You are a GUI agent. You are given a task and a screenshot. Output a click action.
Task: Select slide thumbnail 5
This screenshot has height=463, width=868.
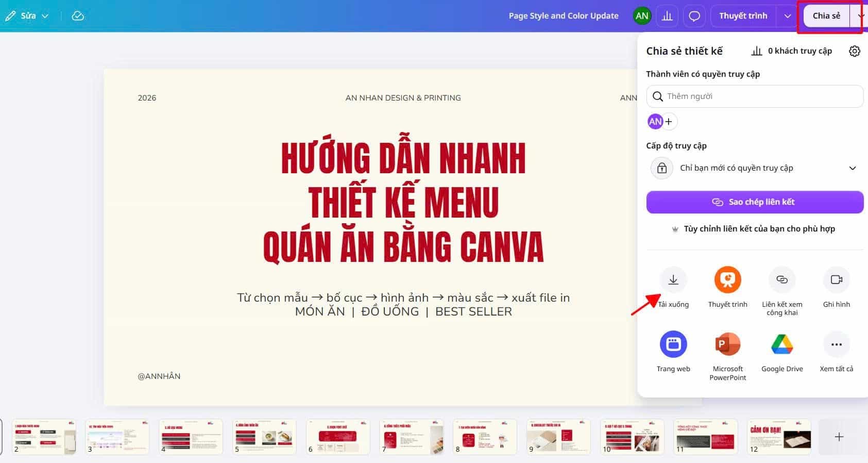264,437
